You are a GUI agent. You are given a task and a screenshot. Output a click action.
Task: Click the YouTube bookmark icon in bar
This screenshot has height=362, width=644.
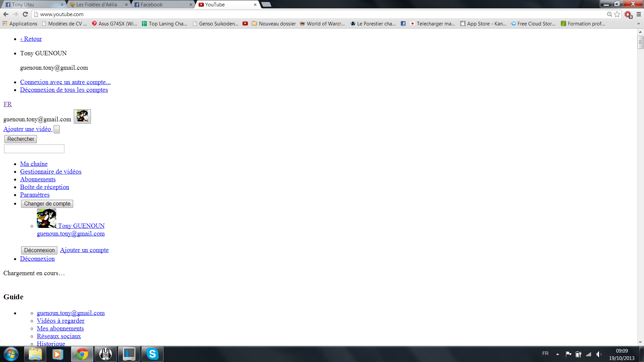click(x=245, y=23)
